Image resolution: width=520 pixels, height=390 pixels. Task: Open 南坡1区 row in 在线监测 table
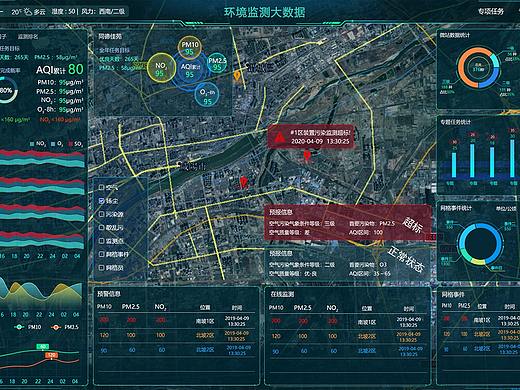(x=348, y=322)
